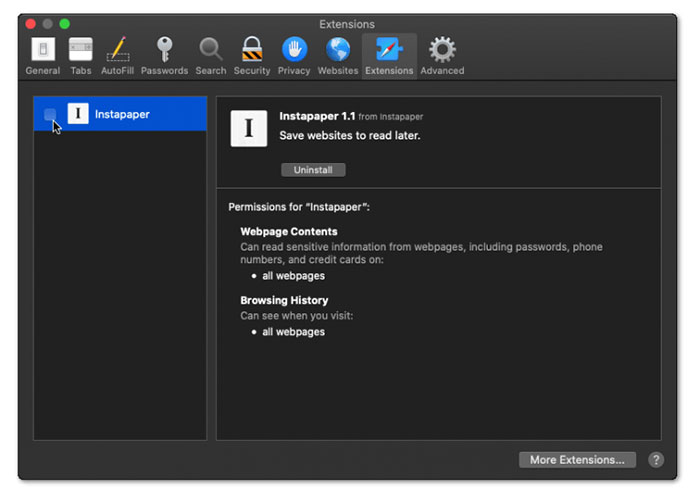Switch to the Tabs preferences pane

pyautogui.click(x=80, y=55)
